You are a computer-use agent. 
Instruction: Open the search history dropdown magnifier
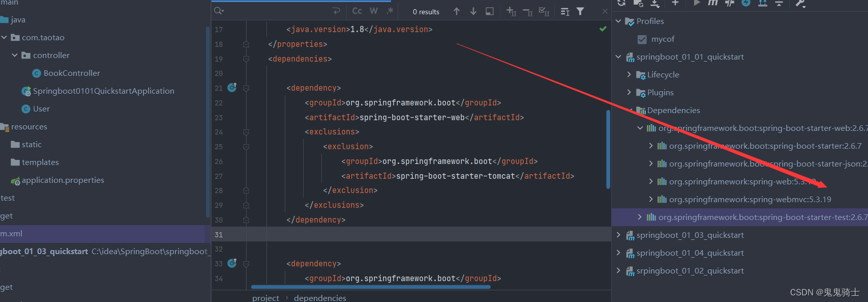point(219,11)
